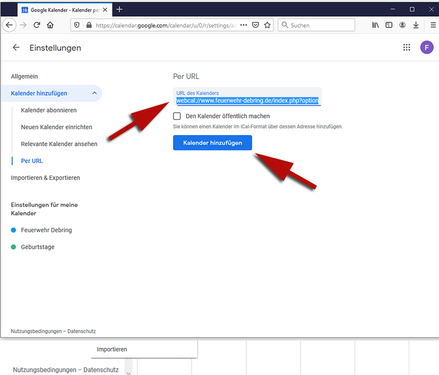The width and height of the screenshot is (439, 375).
Task: Click the green dot beside Geburtstage
Action: [x=13, y=247]
